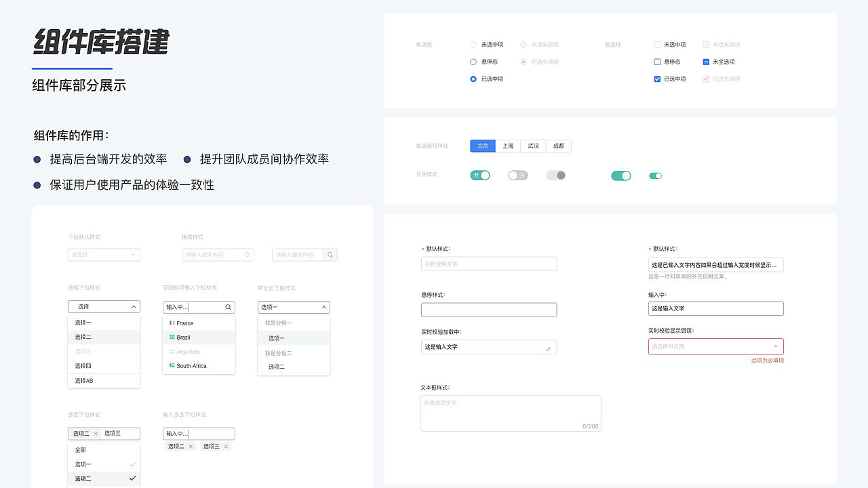Viewport: 868px width, 488px height.
Task: Pick 选项一 under 我是分组一
Action: click(294, 338)
